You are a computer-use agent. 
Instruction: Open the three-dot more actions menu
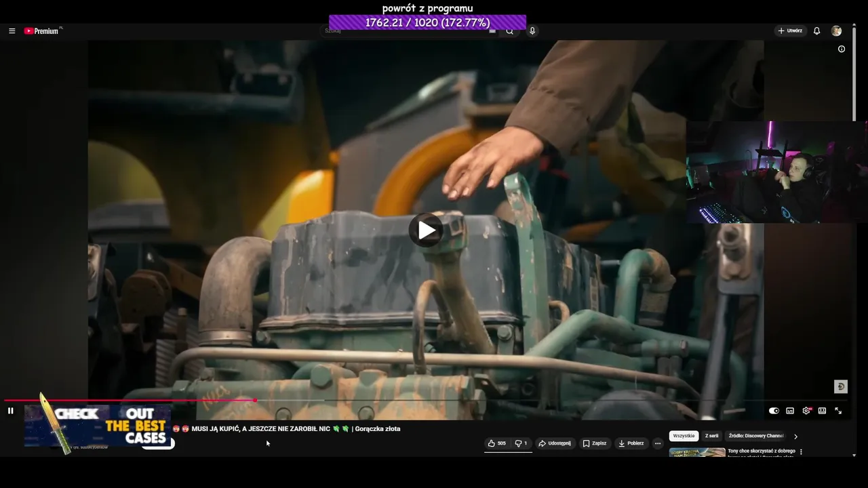(657, 443)
